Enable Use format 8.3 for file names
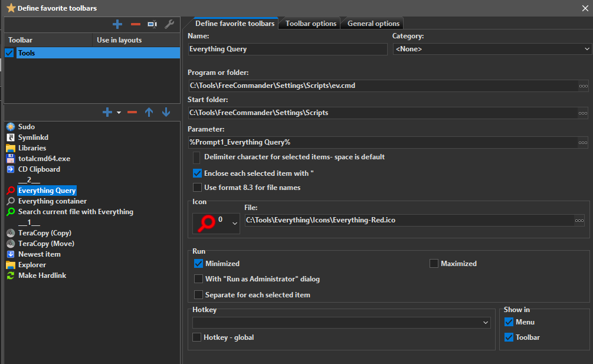This screenshot has height=364, width=593. point(197,188)
